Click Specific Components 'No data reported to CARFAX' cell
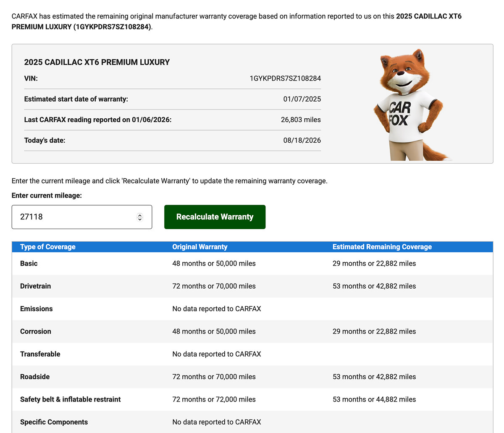Viewport: 504px width, 433px height. coord(217,422)
